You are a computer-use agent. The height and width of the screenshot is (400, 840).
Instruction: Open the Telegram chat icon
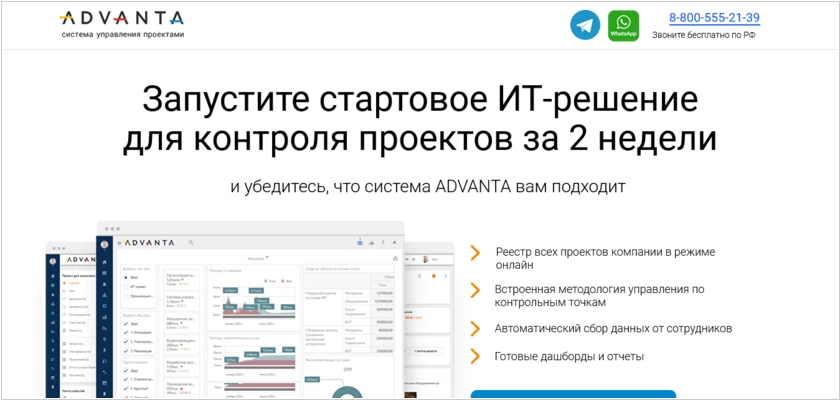585,25
